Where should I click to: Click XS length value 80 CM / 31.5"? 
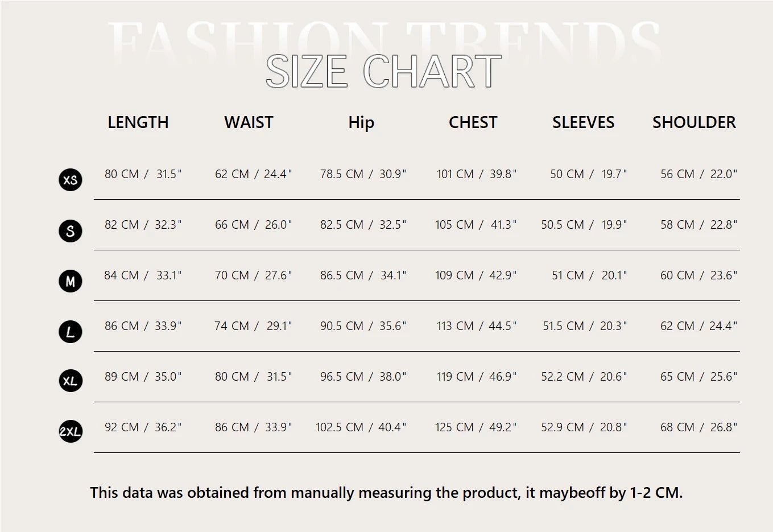(x=143, y=174)
